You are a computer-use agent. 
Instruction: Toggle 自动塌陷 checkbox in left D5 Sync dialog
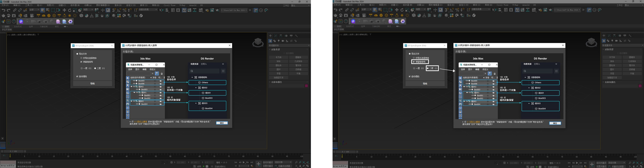77,76
